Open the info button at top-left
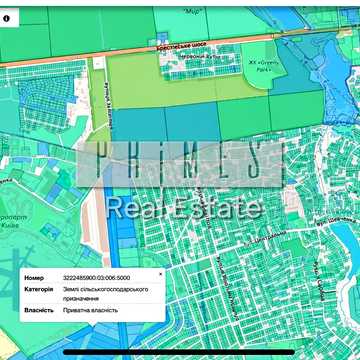 [6, 19]
